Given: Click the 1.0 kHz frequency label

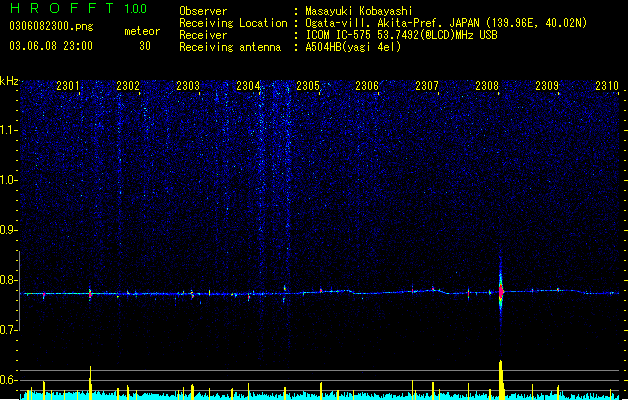Looking at the screenshot, I should point(9,180).
